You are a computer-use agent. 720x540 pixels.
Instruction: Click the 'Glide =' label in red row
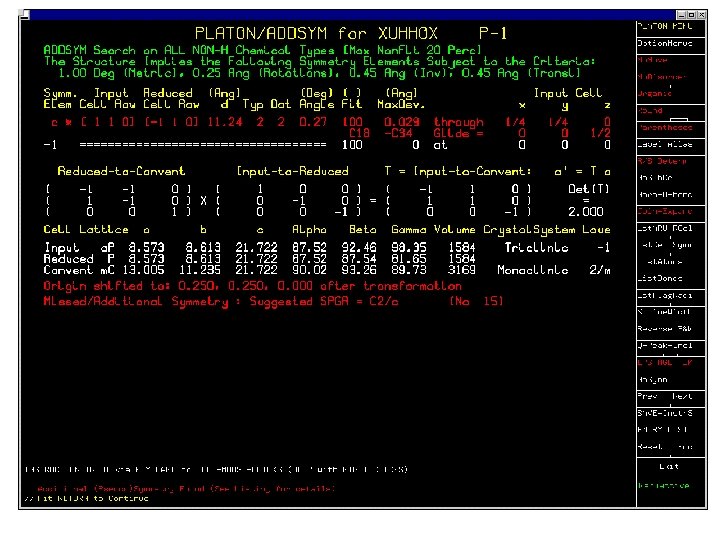[x=458, y=133]
